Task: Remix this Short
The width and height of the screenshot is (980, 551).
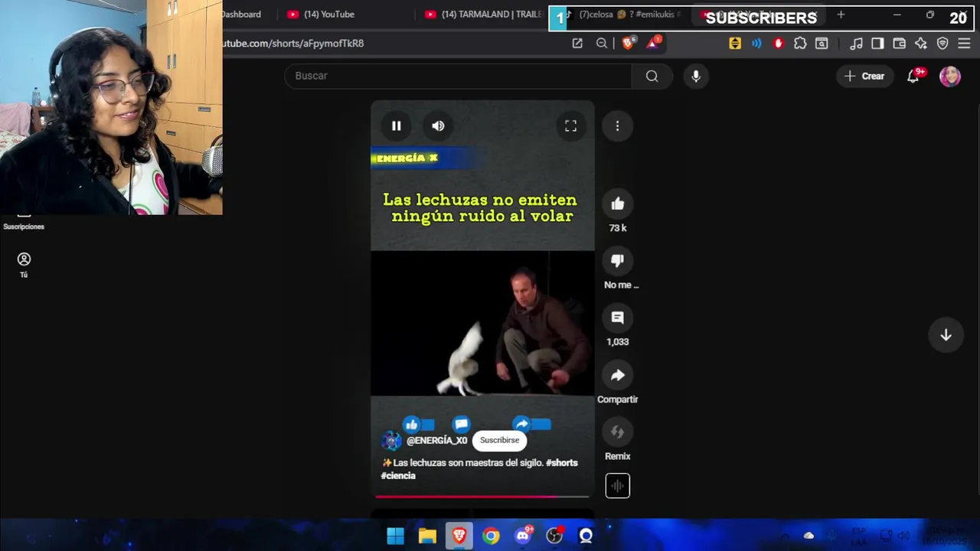Action: pos(618,432)
